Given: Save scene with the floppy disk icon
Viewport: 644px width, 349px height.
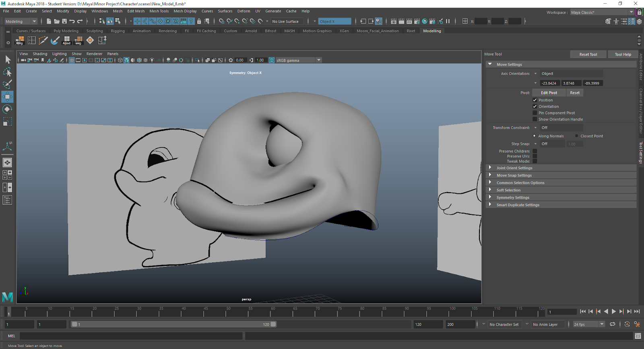Looking at the screenshot, I should (x=64, y=21).
